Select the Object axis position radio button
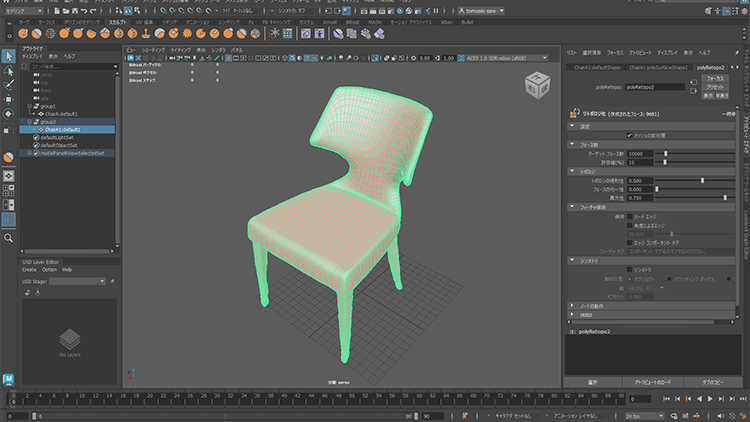This screenshot has width=750, height=422. (629, 279)
